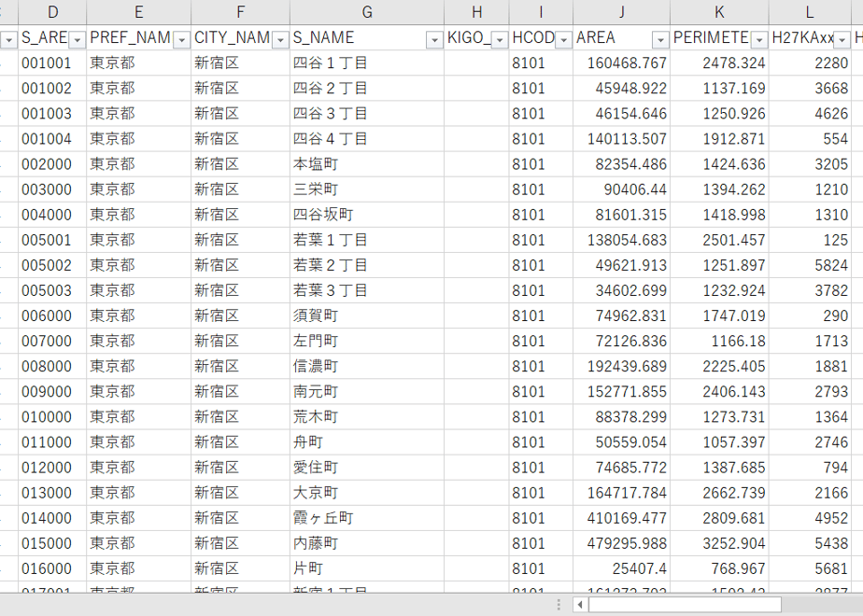Screen dimensions: 863x616
Task: Select PERIMETER value 2478.324
Action: pos(719,63)
